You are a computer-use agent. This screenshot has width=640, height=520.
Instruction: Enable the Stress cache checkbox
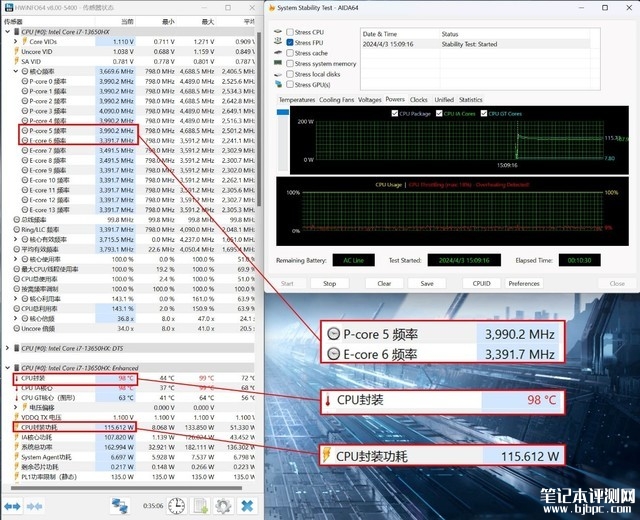point(290,53)
